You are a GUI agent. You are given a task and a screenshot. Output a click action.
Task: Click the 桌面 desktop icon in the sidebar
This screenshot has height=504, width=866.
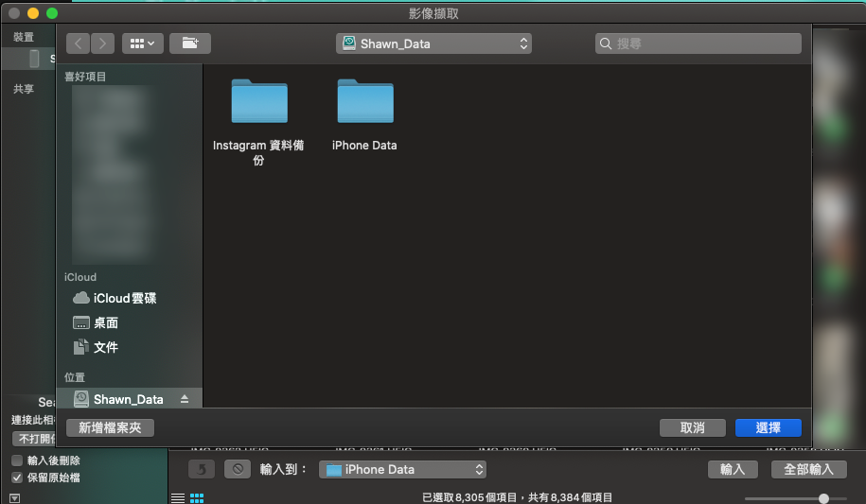(x=81, y=322)
